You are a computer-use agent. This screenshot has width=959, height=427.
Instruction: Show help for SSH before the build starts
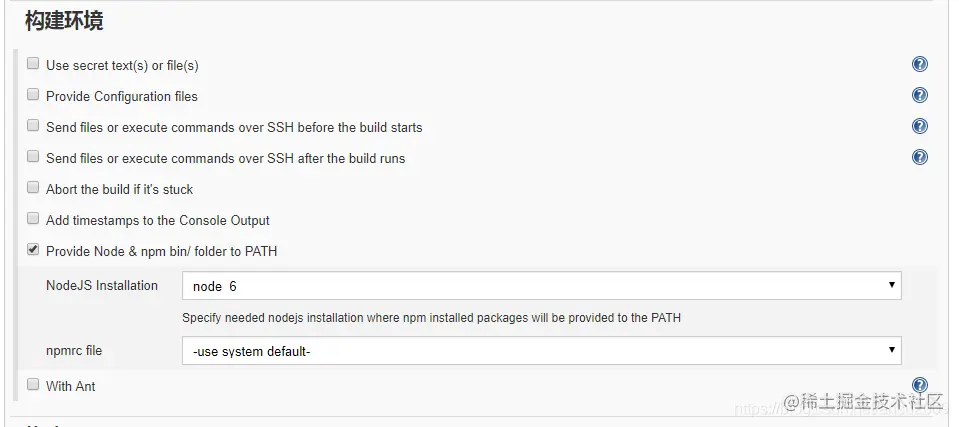click(x=920, y=127)
